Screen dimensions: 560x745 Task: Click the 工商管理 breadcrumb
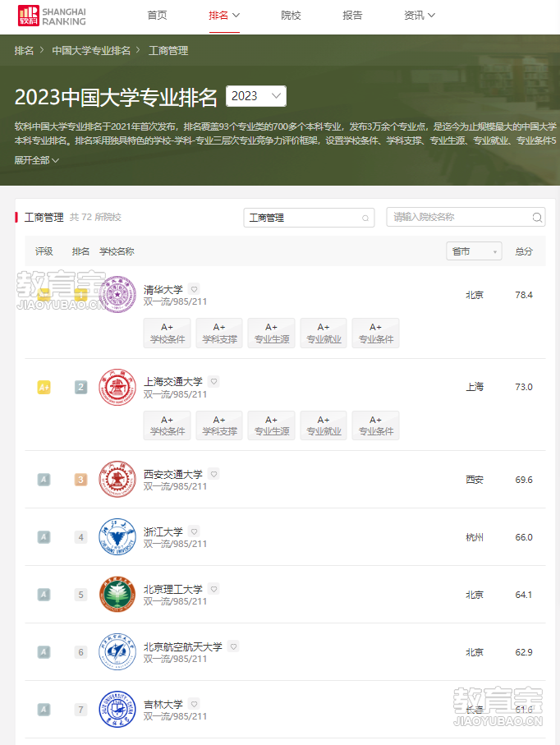pos(168,50)
